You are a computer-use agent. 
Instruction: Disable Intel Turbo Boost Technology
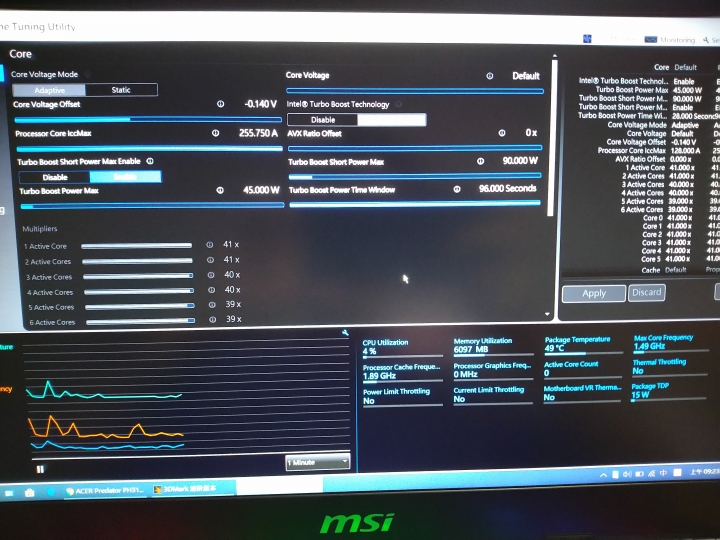[x=323, y=120]
